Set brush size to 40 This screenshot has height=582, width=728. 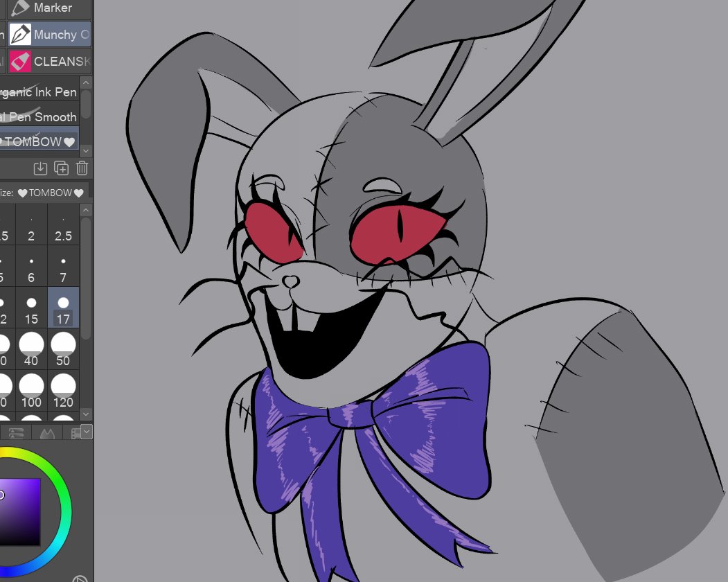point(31,349)
